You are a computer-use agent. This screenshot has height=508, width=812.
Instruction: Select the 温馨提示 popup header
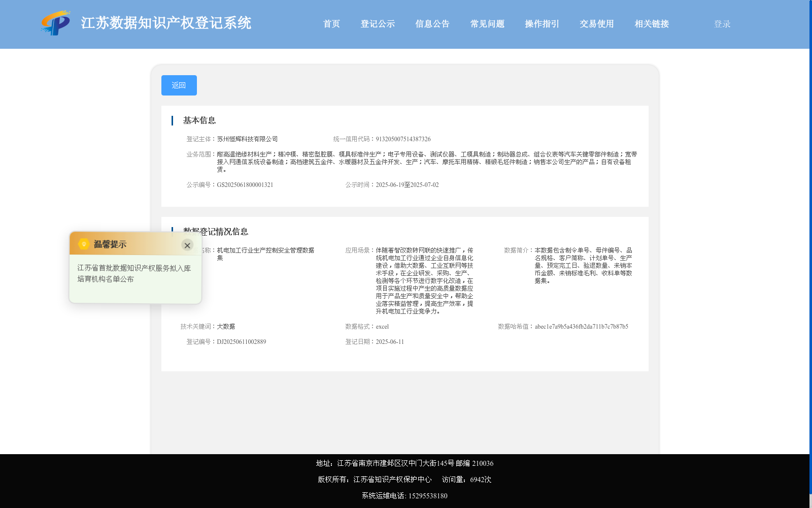pyautogui.click(x=136, y=244)
